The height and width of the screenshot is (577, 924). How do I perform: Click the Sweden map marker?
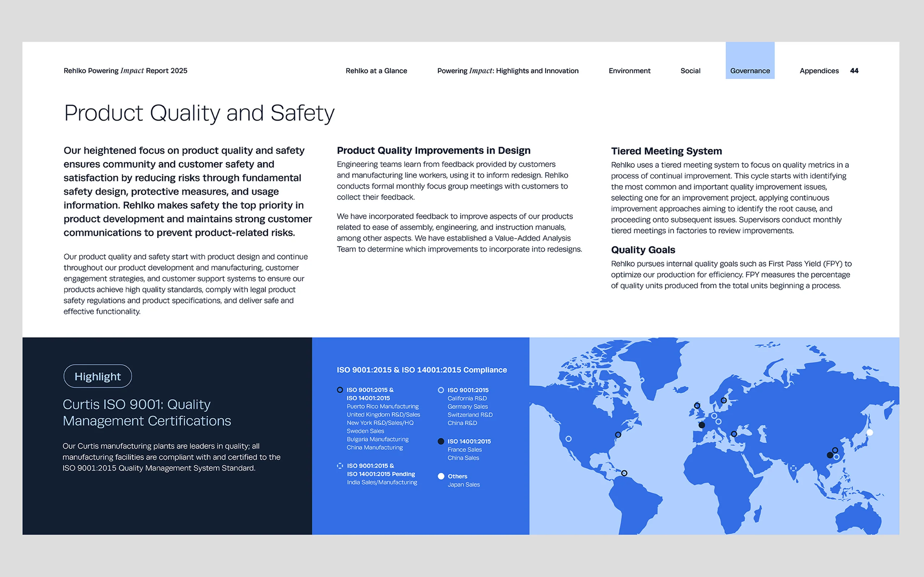(724, 400)
